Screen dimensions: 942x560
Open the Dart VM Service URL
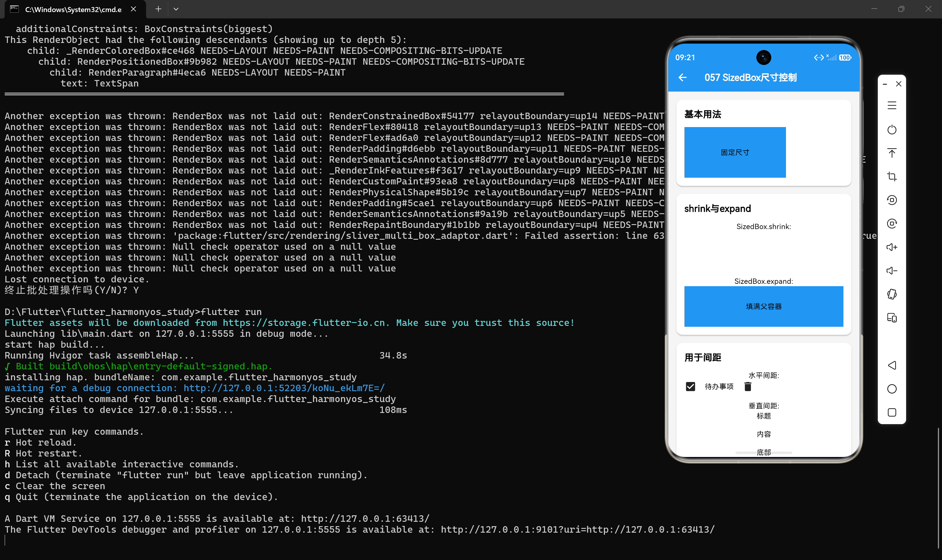click(x=365, y=519)
